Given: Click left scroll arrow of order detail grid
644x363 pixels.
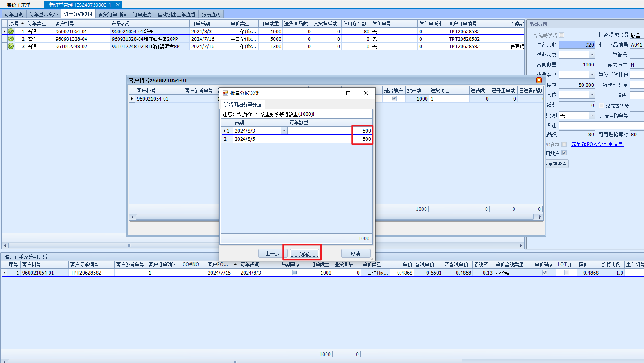Looking at the screenshot, I should pyautogui.click(x=5, y=246).
